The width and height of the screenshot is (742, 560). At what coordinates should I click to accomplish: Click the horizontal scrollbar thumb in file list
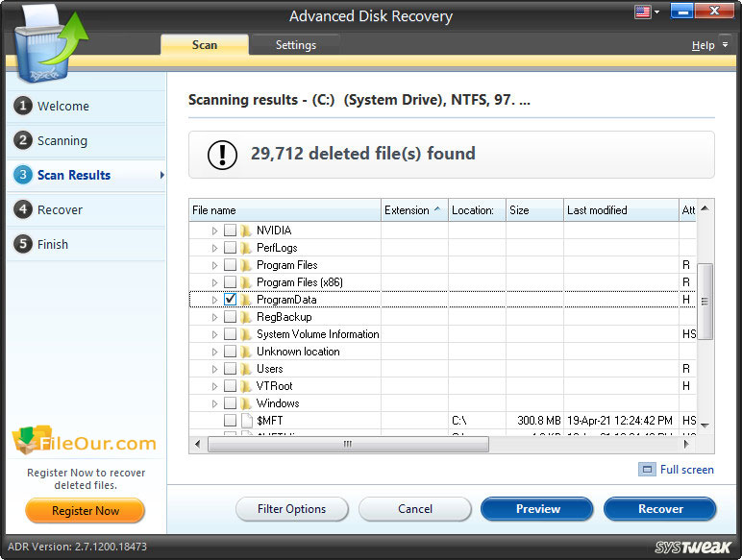pyautogui.click(x=348, y=444)
